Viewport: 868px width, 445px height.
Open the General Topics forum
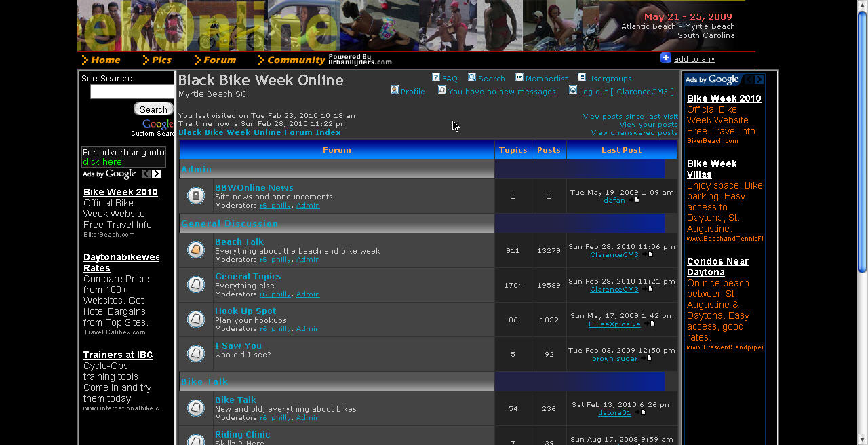click(248, 276)
